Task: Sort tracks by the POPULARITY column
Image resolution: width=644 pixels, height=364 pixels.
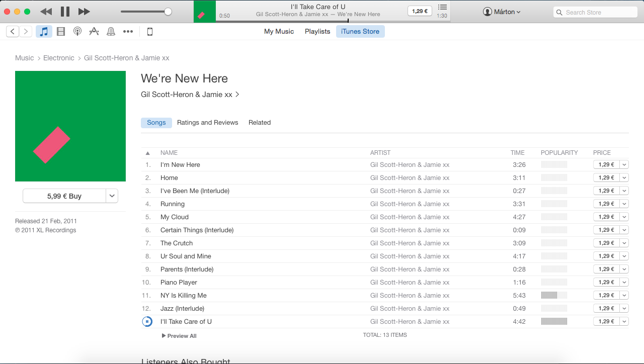Action: pos(559,153)
